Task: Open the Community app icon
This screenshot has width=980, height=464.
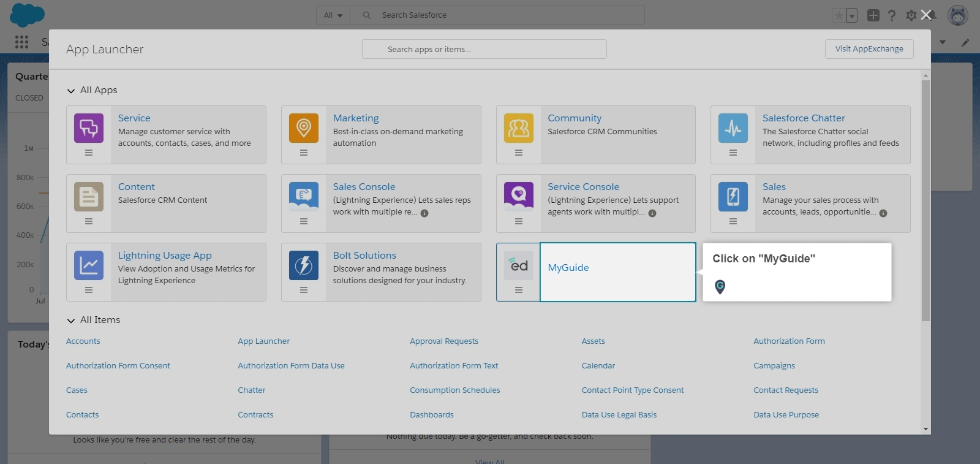Action: (519, 128)
